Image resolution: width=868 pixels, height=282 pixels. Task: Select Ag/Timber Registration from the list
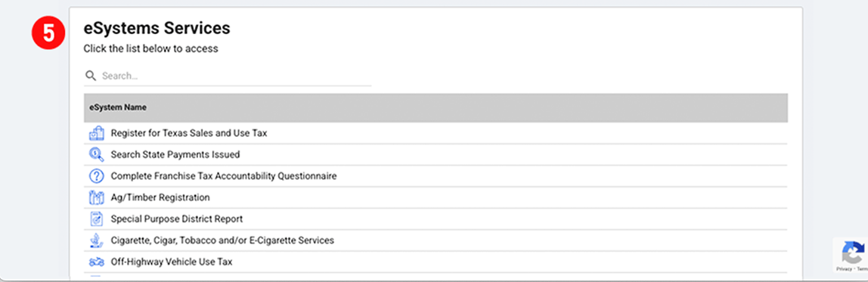160,197
